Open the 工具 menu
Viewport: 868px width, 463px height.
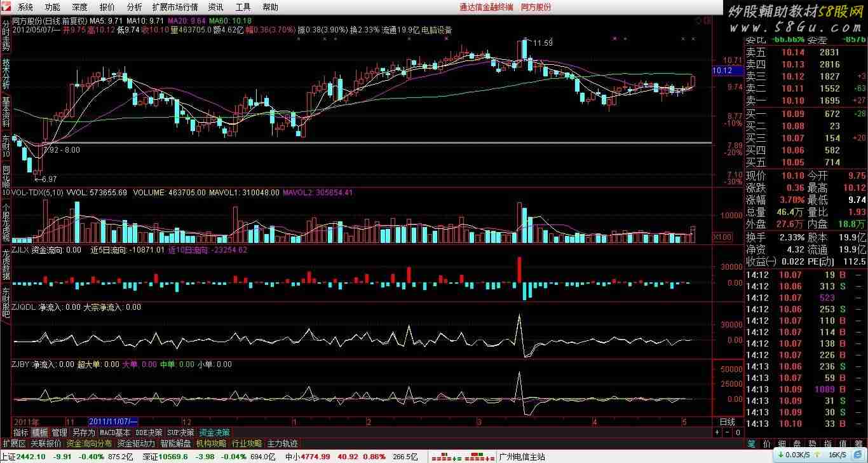tap(243, 8)
